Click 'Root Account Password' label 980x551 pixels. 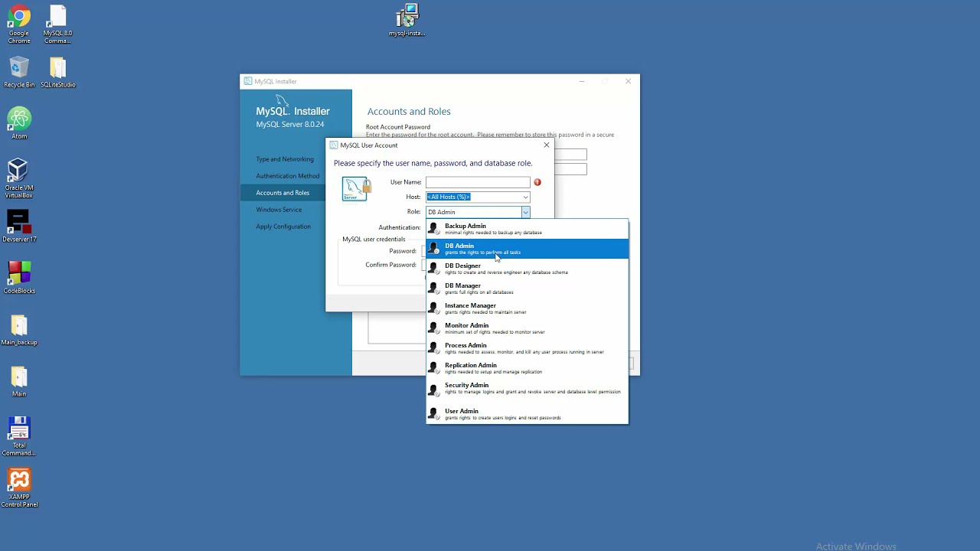coord(398,127)
